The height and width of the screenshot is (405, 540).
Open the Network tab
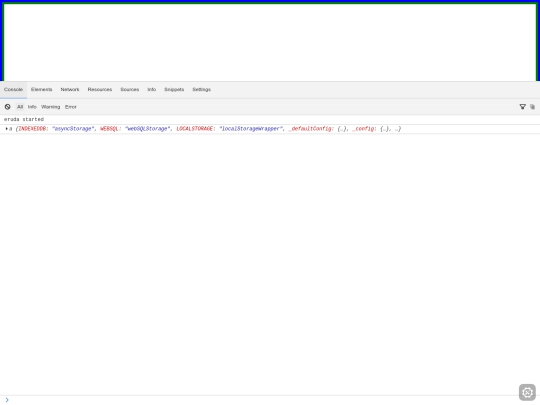coord(70,90)
